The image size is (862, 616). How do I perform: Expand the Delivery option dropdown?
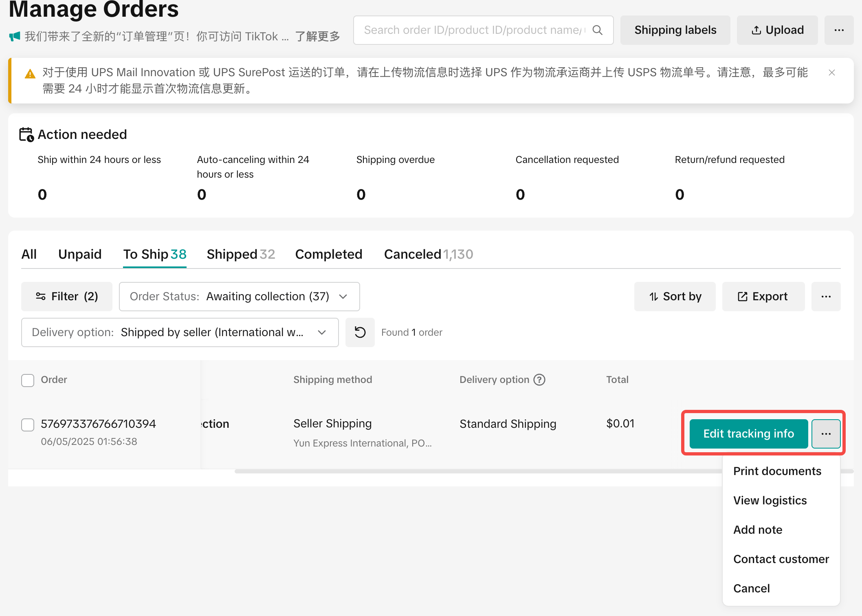pyautogui.click(x=180, y=332)
